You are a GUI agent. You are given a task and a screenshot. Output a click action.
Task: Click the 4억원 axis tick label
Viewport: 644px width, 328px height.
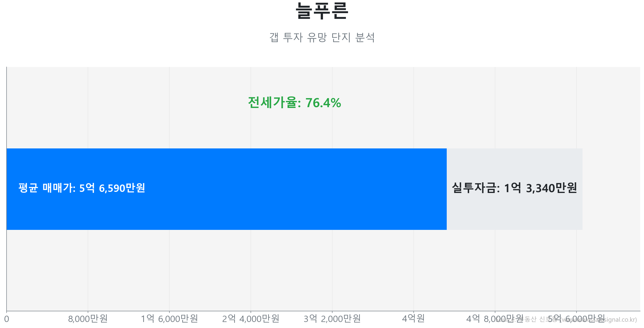point(413,318)
